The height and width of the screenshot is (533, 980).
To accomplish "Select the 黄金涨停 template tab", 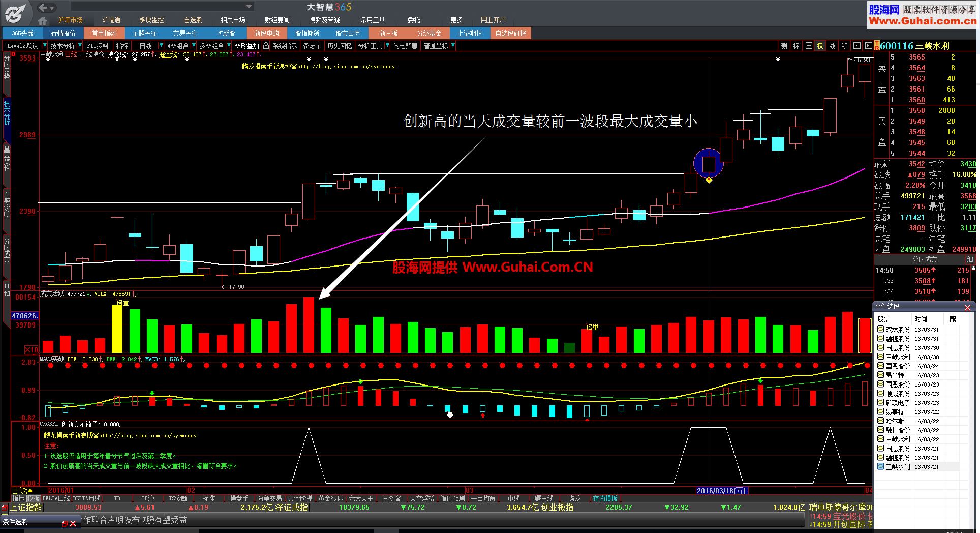I will tap(330, 499).
